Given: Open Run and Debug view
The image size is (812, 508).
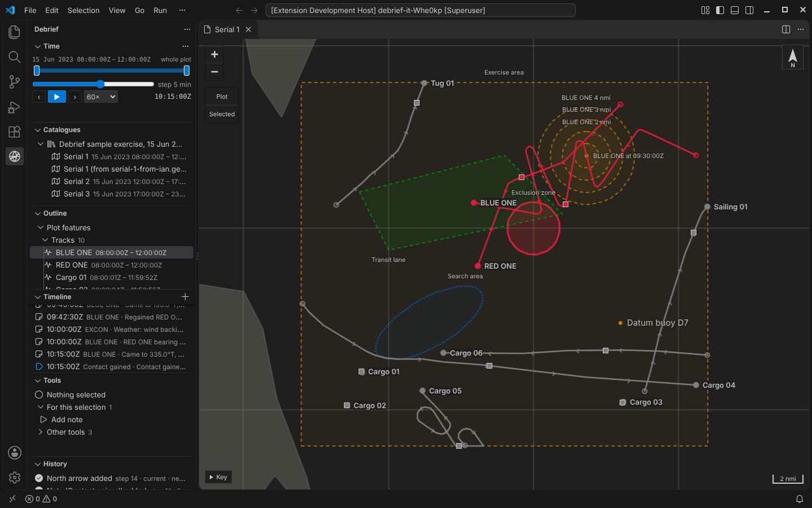Looking at the screenshot, I should tap(15, 107).
